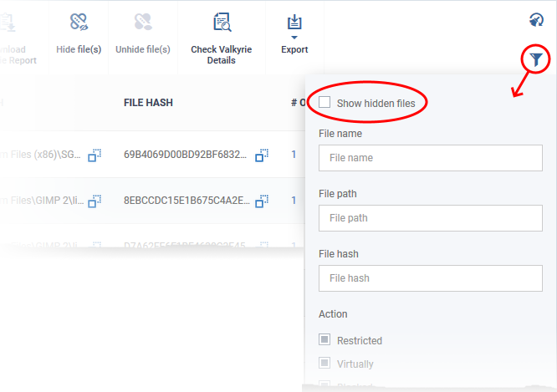Click the Show hidden files label
Viewport: 557px width, 392px height.
(376, 104)
